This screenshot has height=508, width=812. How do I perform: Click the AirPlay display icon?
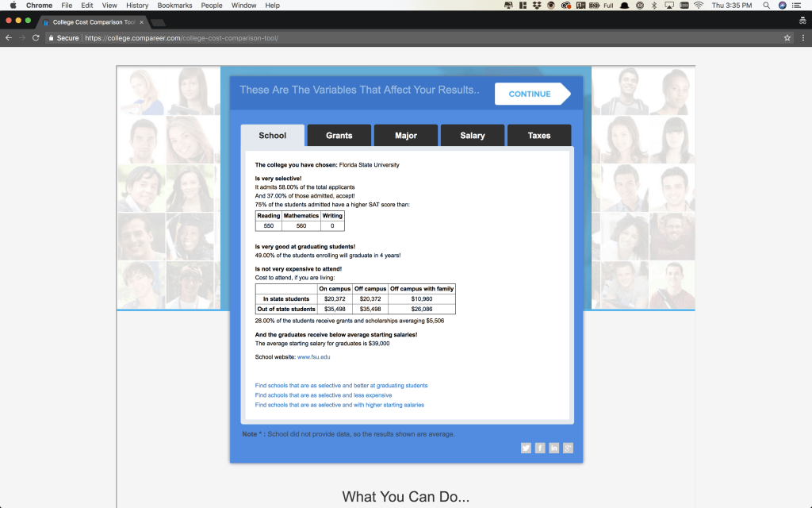pos(669,6)
